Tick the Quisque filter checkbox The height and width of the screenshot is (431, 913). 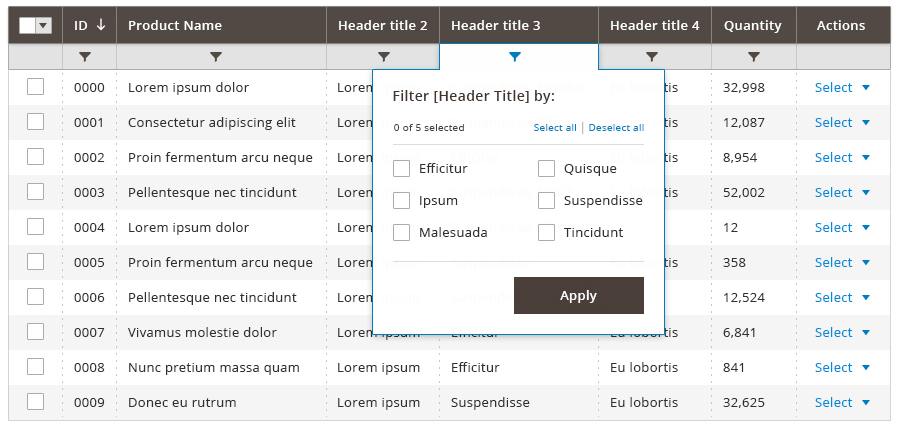coord(546,169)
